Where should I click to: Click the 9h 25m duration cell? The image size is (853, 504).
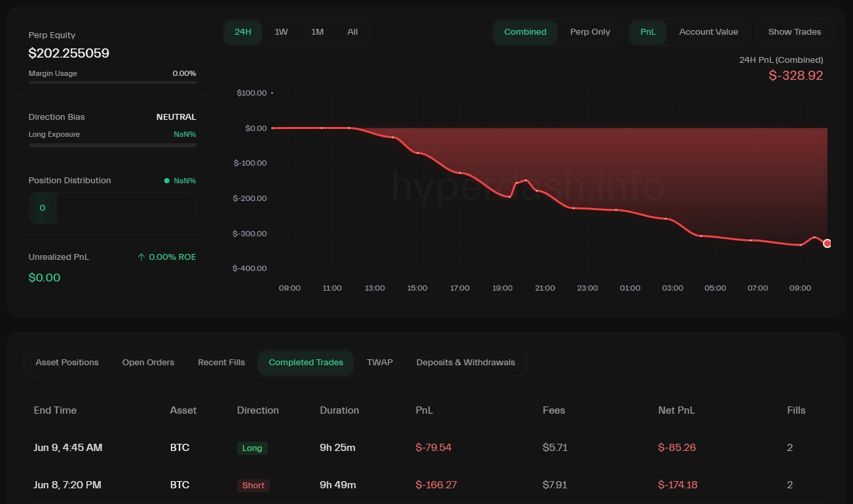tap(338, 448)
